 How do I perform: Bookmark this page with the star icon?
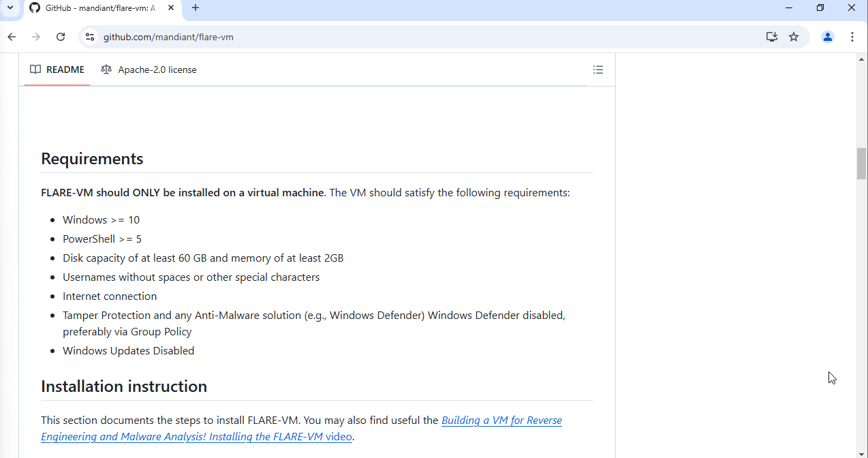[x=794, y=37]
